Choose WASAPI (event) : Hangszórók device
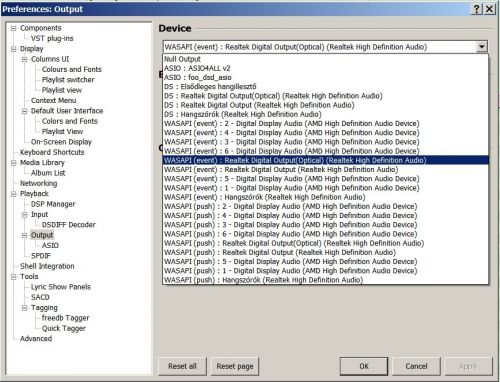The image size is (500, 382). 326,197
